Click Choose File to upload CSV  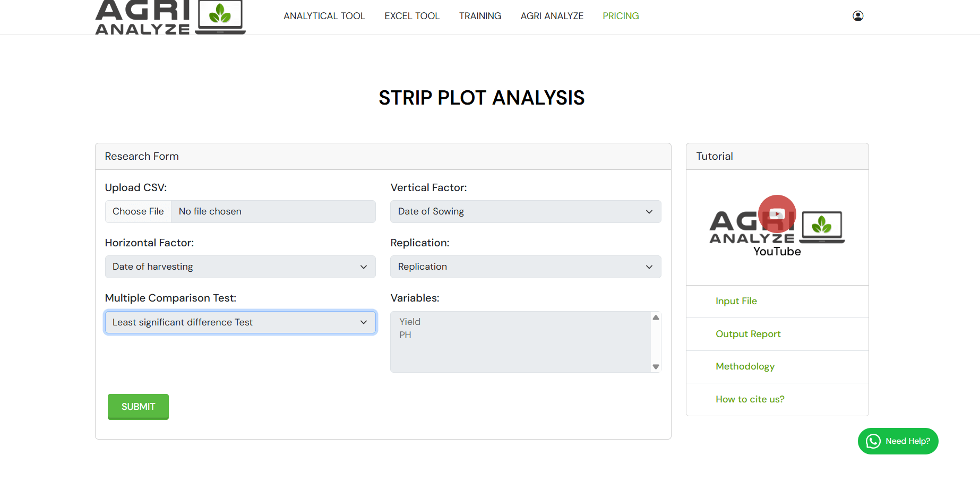pyautogui.click(x=138, y=211)
